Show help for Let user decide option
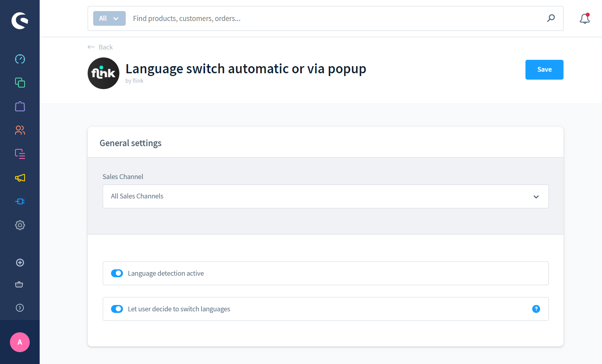Image resolution: width=602 pixels, height=364 pixels. click(536, 309)
